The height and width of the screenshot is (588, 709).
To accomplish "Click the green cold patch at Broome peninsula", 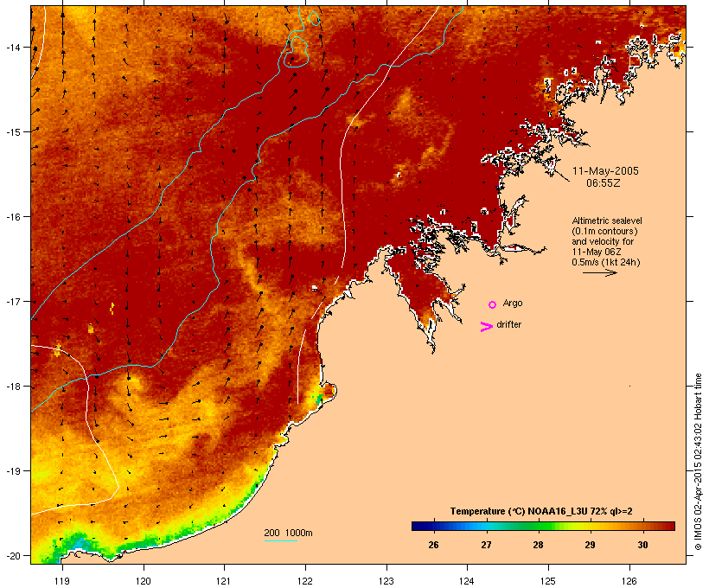I will [x=320, y=398].
